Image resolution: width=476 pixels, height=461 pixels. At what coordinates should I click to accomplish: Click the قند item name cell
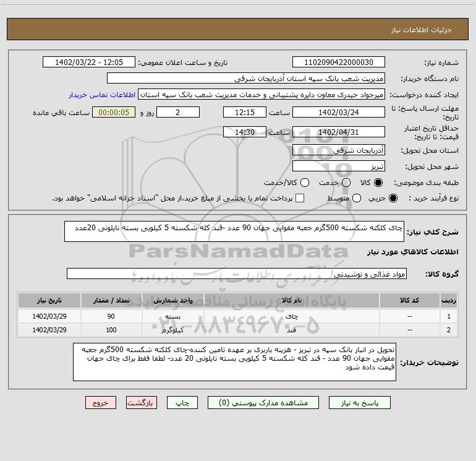pos(291,330)
